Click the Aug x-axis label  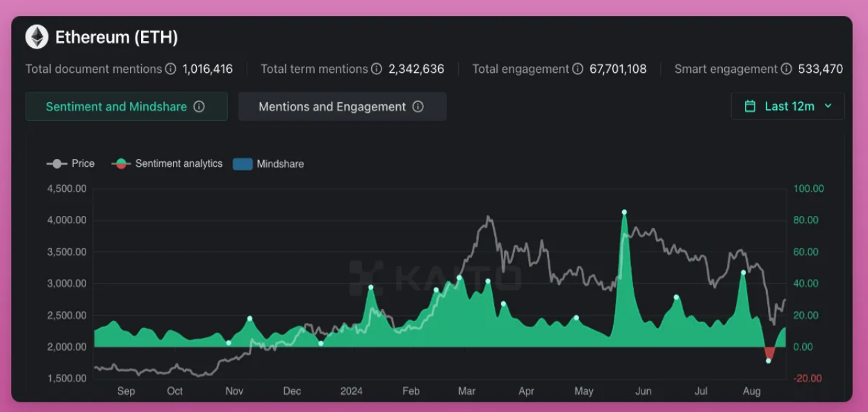[751, 391]
